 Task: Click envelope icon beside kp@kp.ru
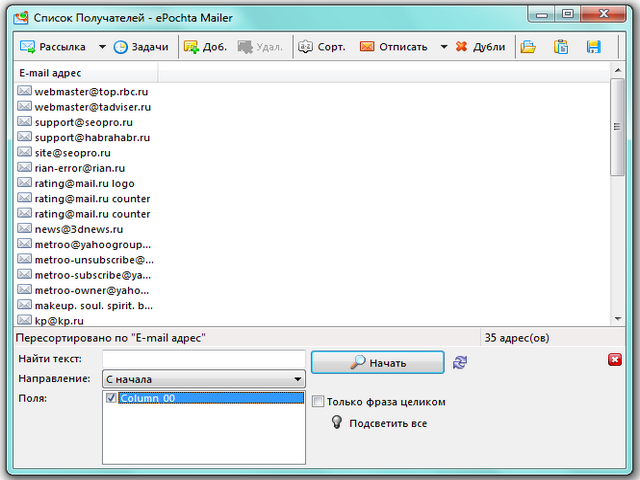tap(24, 320)
